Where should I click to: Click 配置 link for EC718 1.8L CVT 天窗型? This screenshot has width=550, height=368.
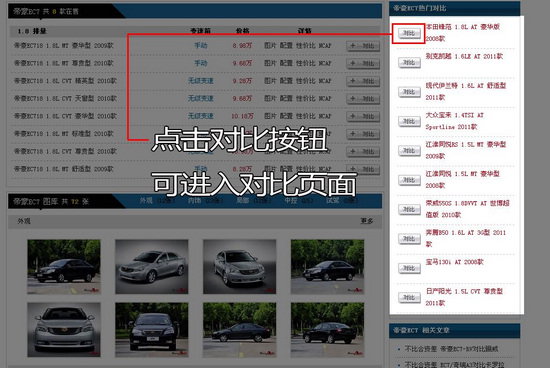[x=286, y=98]
